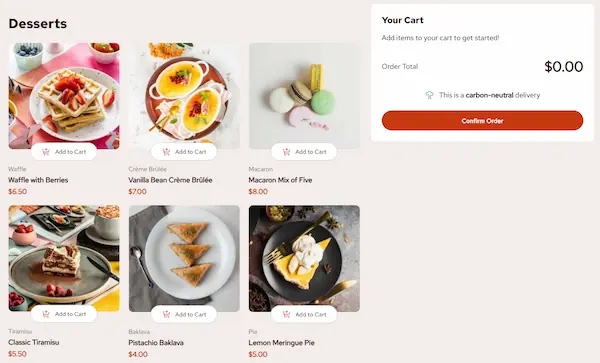Open the macarons photo

point(304,96)
